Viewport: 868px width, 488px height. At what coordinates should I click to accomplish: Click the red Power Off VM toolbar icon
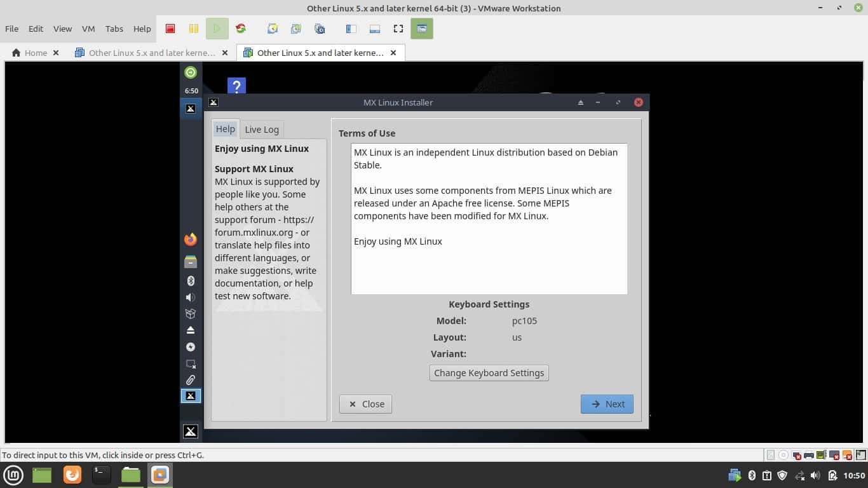(x=170, y=29)
